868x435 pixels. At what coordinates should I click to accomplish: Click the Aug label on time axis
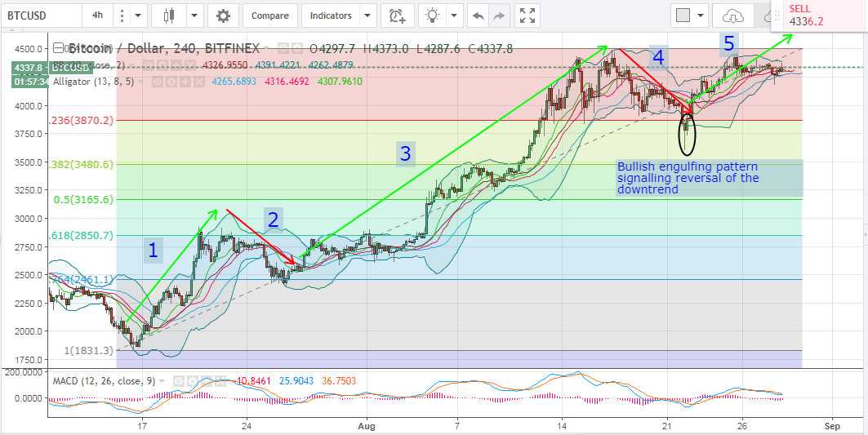coord(367,426)
